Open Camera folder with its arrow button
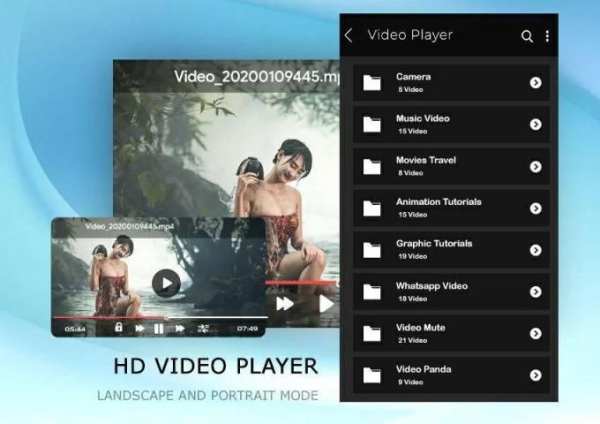Image resolution: width=600 pixels, height=424 pixels. click(x=536, y=82)
